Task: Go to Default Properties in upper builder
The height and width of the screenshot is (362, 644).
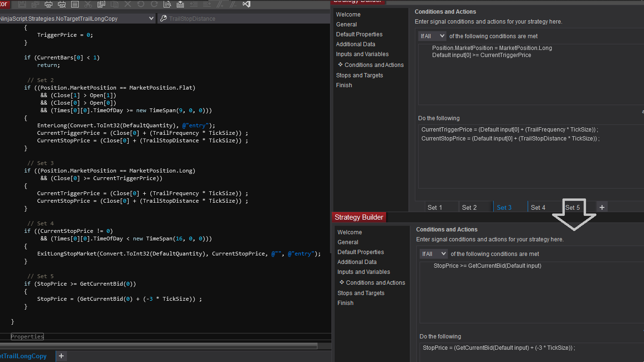Action: point(359,34)
